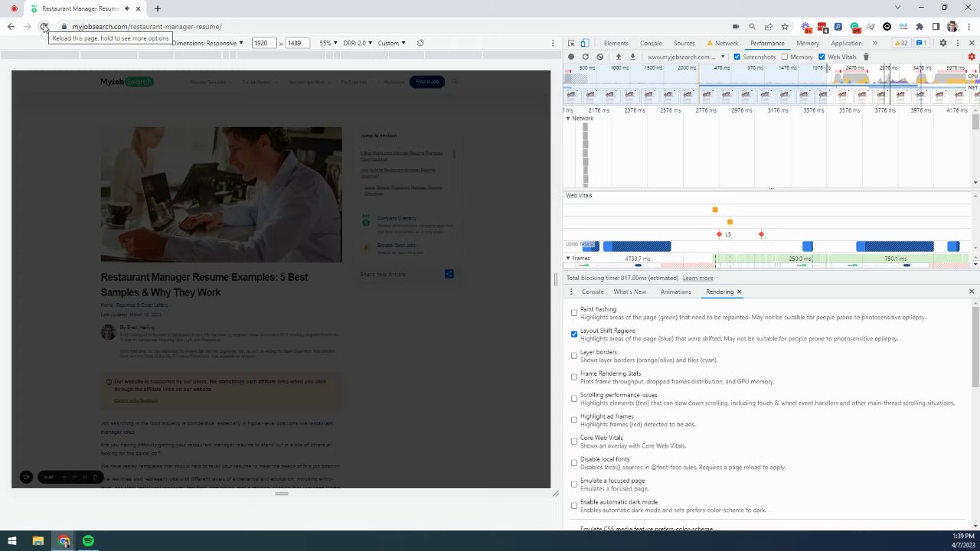Toggle the device toolbar icon
This screenshot has width=980, height=551.
pos(585,43)
